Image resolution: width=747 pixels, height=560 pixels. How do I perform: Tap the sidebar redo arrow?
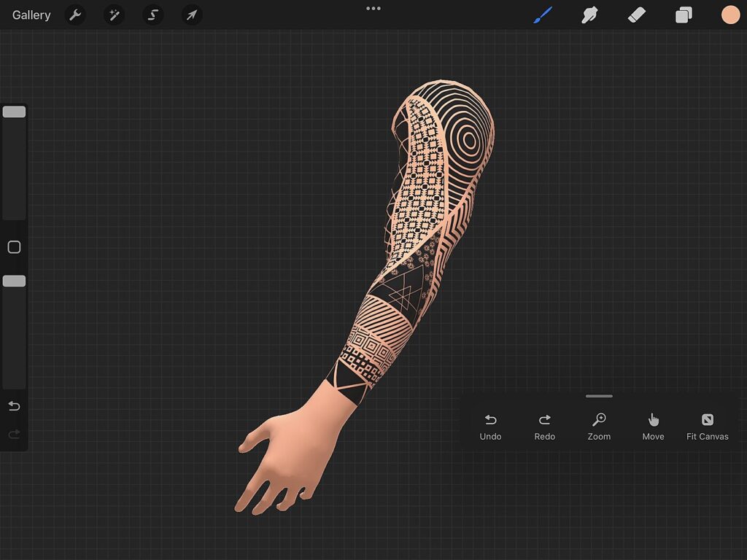coord(14,435)
